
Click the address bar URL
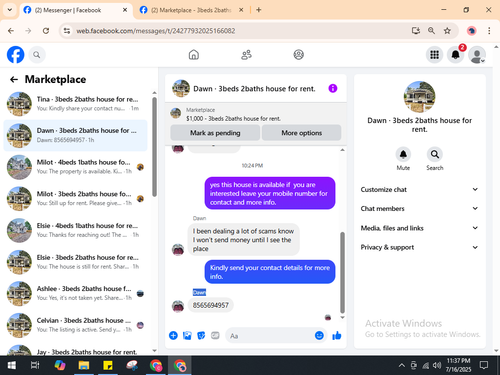(x=156, y=31)
